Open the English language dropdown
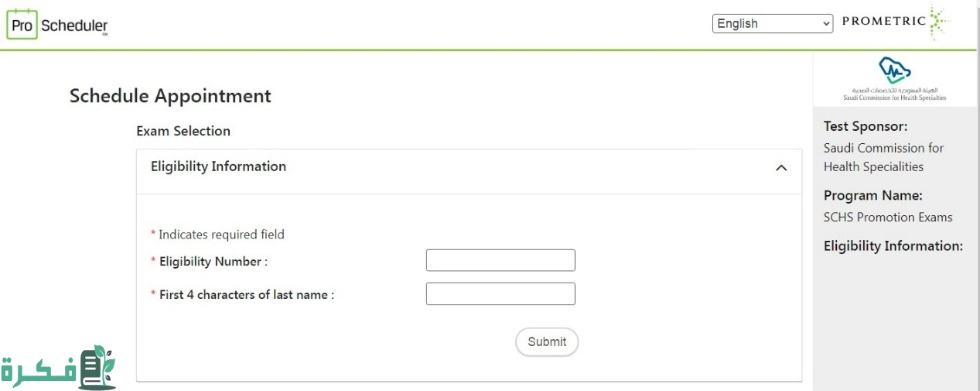Image resolution: width=980 pixels, height=391 pixels. coord(772,24)
